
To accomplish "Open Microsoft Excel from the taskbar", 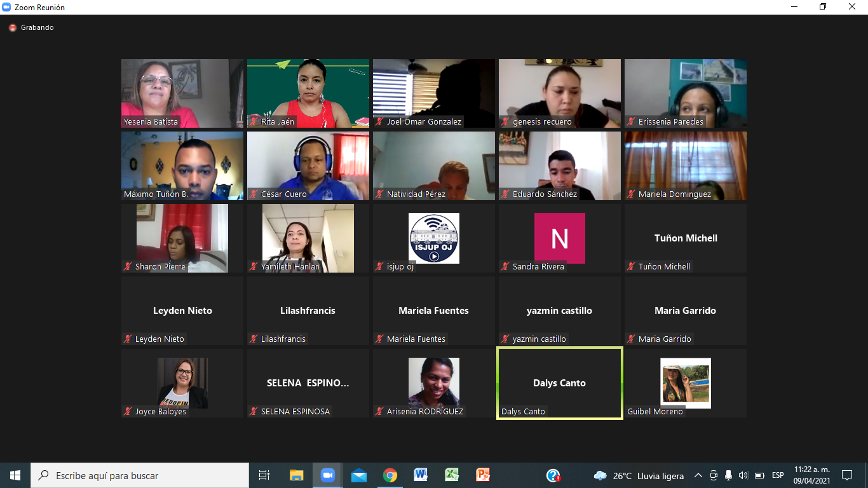I will click(452, 475).
